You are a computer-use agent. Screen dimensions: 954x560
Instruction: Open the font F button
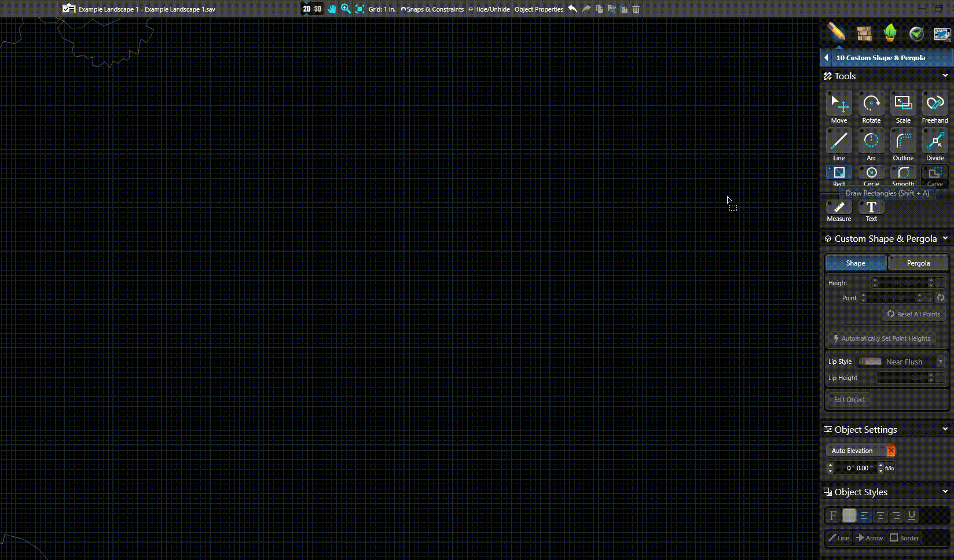pyautogui.click(x=833, y=515)
